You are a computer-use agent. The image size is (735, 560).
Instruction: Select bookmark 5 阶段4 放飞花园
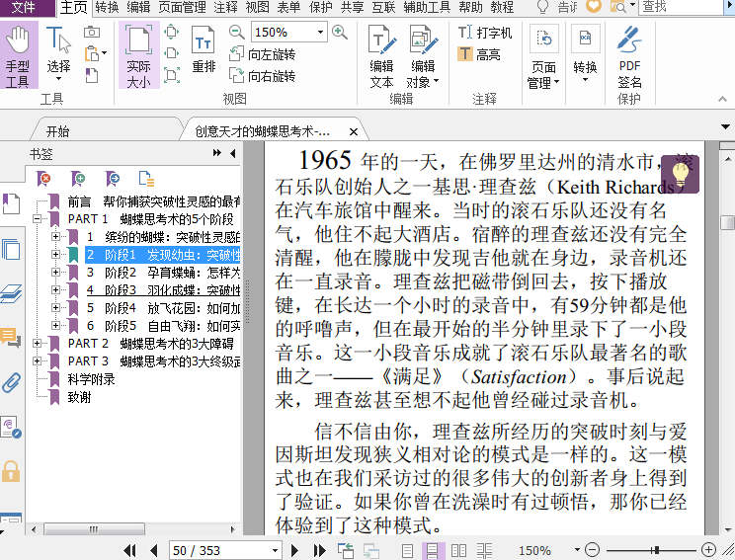(163, 308)
